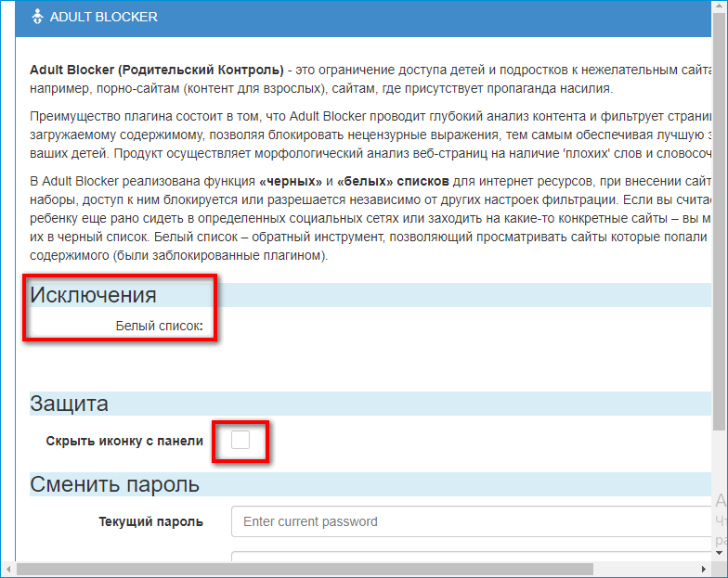Click the bold «черных» word

(291, 182)
